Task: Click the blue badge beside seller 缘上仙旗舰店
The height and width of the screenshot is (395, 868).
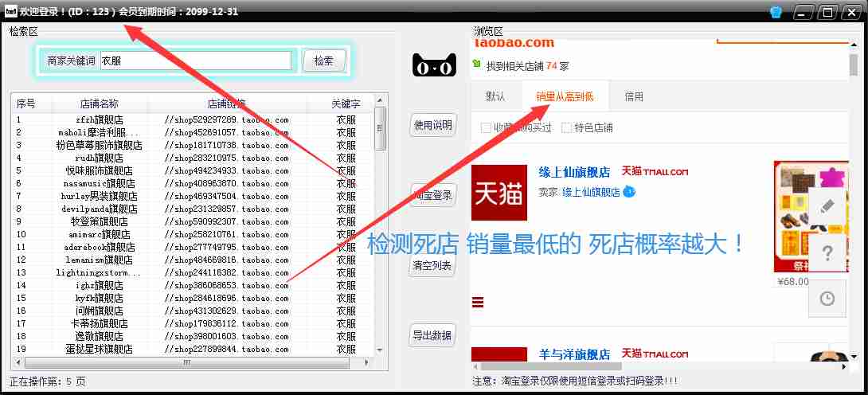Action: 629,192
